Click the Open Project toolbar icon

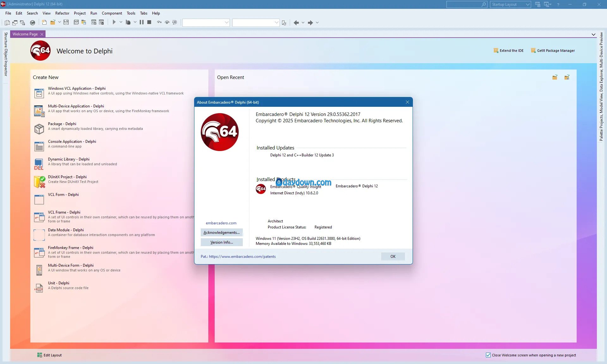click(x=84, y=22)
